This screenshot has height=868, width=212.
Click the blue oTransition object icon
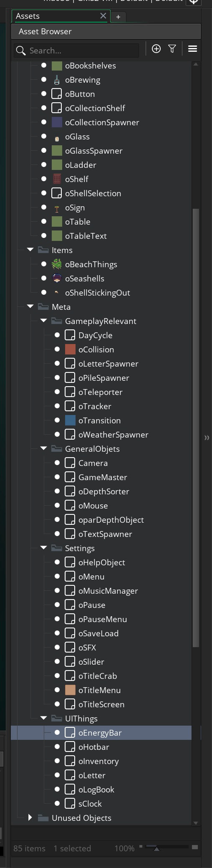(x=70, y=420)
